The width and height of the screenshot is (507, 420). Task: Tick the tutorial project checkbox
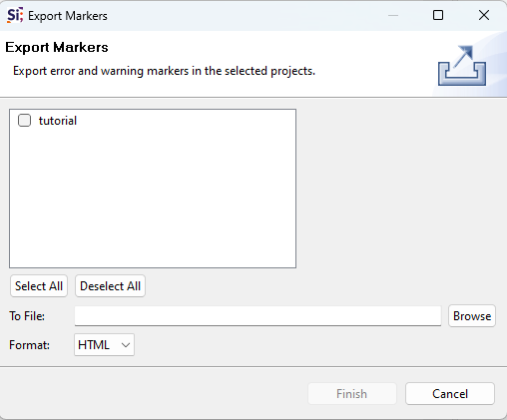[24, 121]
